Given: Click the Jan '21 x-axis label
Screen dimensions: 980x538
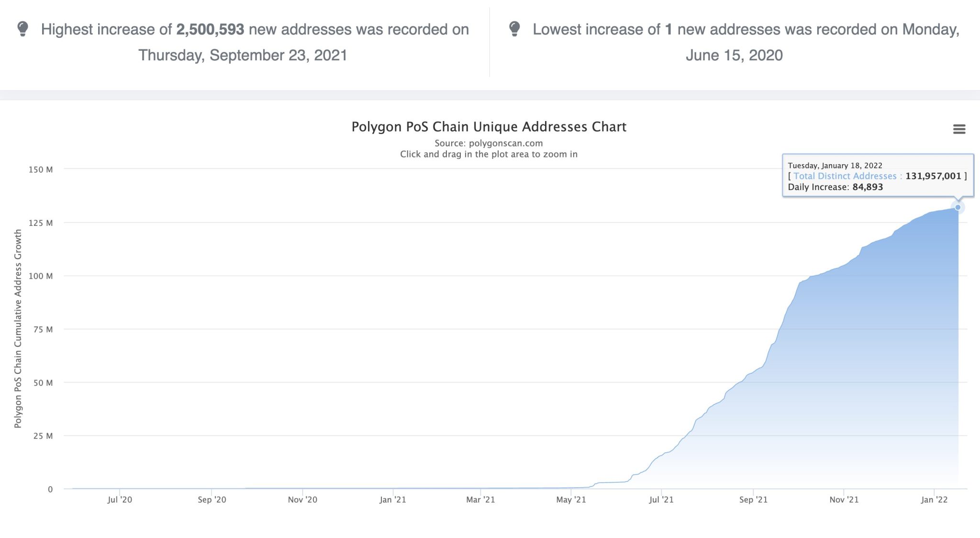Looking at the screenshot, I should (392, 500).
